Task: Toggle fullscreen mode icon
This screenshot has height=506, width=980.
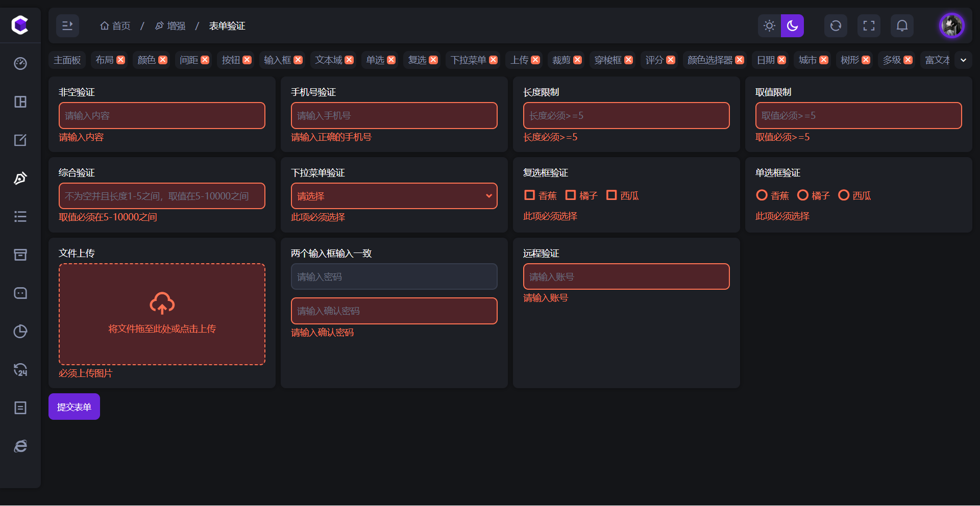Action: point(869,26)
